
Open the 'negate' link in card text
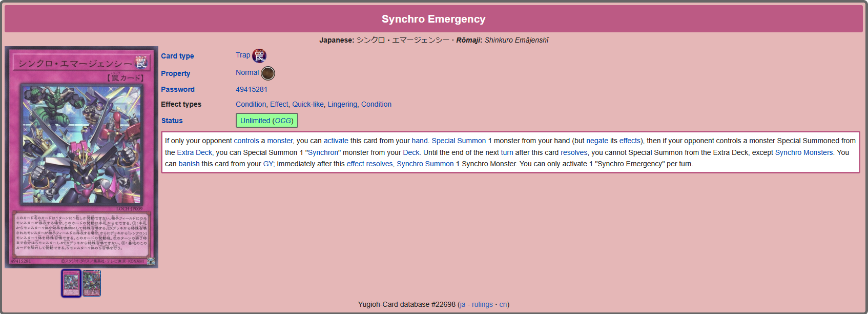click(x=597, y=141)
